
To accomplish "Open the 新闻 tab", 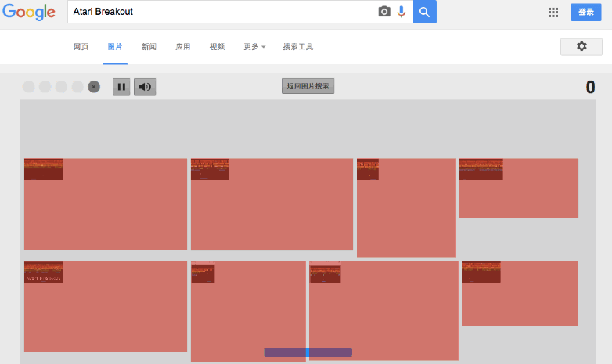I will pos(149,47).
